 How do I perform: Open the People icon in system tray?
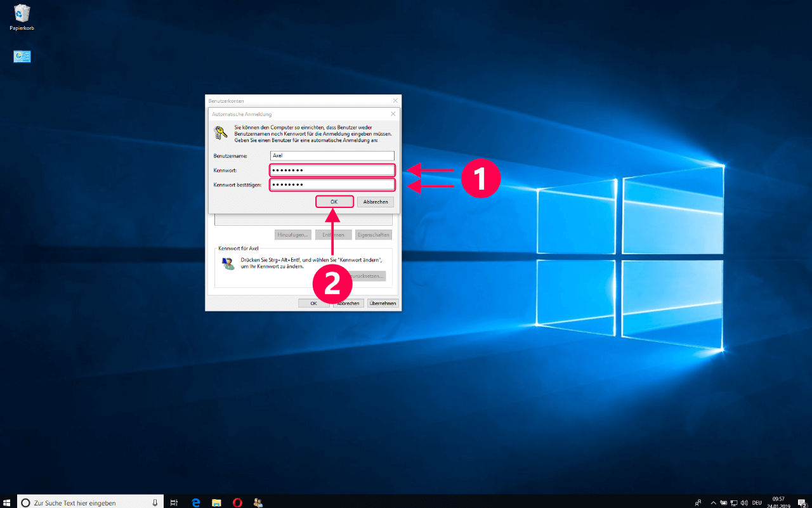click(698, 503)
